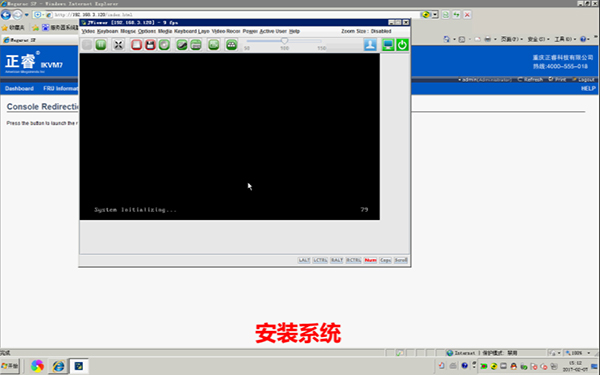Screen dimensions: 600x375
Task: Open the Options menu in JViewer
Action: coord(147,31)
